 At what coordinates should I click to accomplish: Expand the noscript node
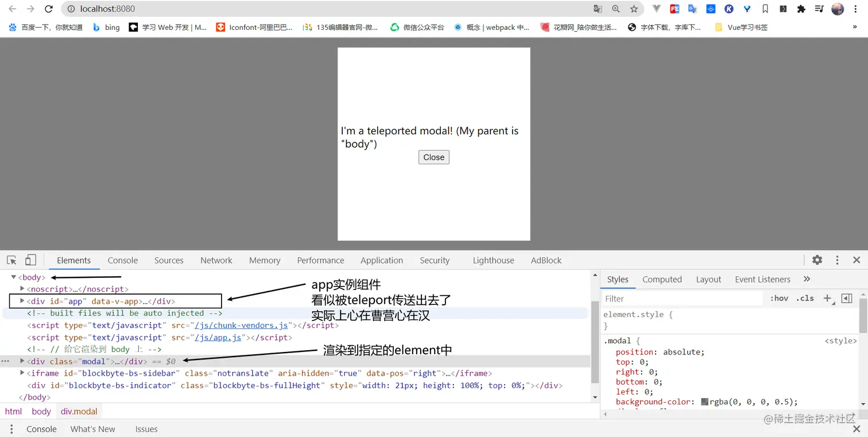point(22,289)
